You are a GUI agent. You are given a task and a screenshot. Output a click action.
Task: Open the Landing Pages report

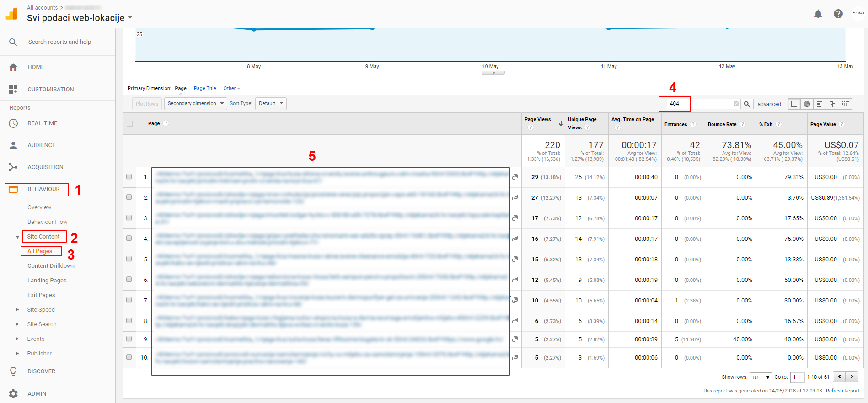(47, 280)
